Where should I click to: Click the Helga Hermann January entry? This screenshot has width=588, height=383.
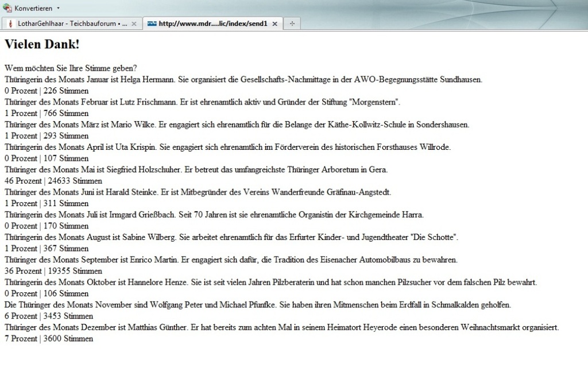[x=243, y=80]
